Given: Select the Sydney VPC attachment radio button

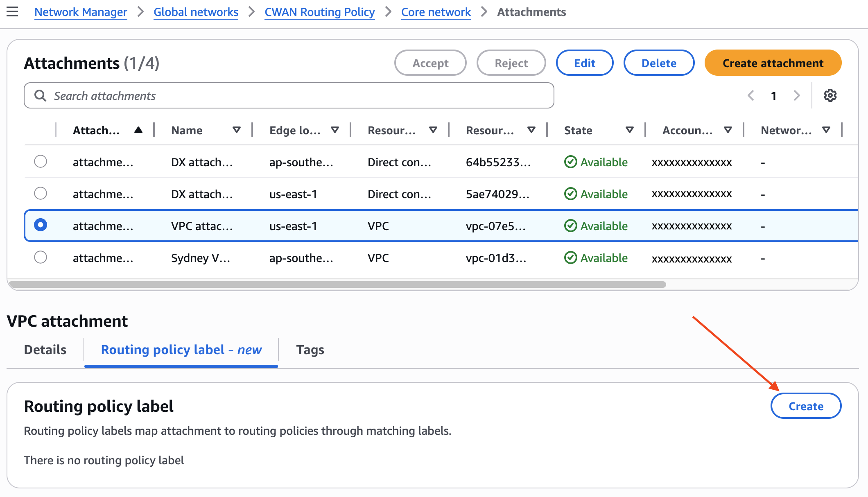Looking at the screenshot, I should point(41,258).
